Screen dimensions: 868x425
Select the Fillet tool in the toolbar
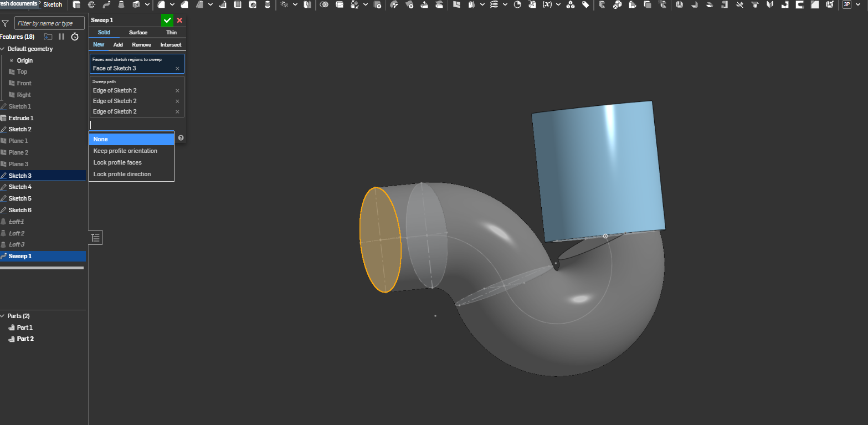tap(161, 4)
